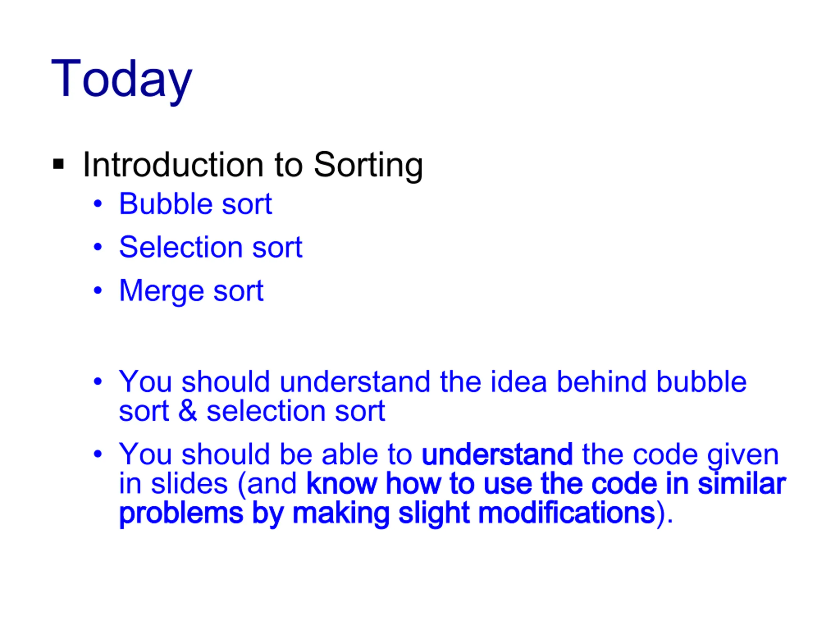Screen dimensions: 840x630
Task: Select bullet dot before "You should understand"
Action: pyautogui.click(x=98, y=381)
